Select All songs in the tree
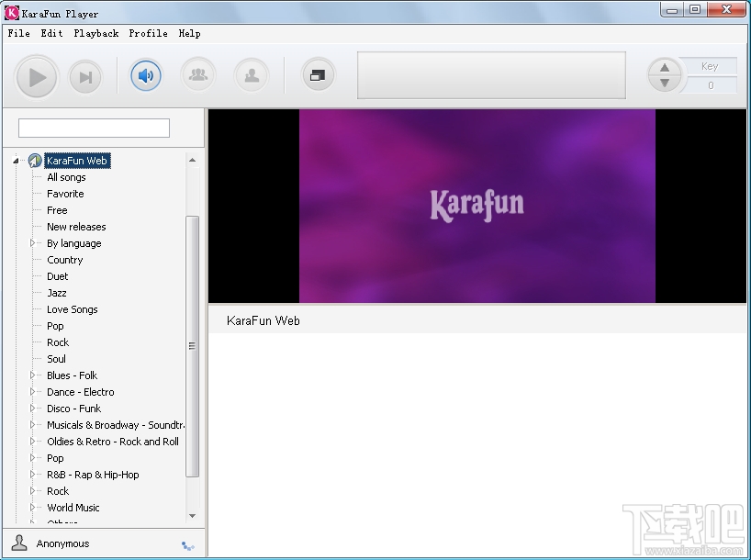751x560 pixels. (x=66, y=177)
